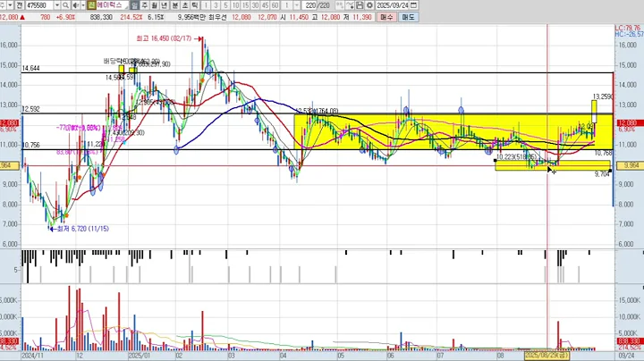The image size is (644, 361).
Task: Click the 14,644 horizontal line label
Action: click(x=30, y=69)
